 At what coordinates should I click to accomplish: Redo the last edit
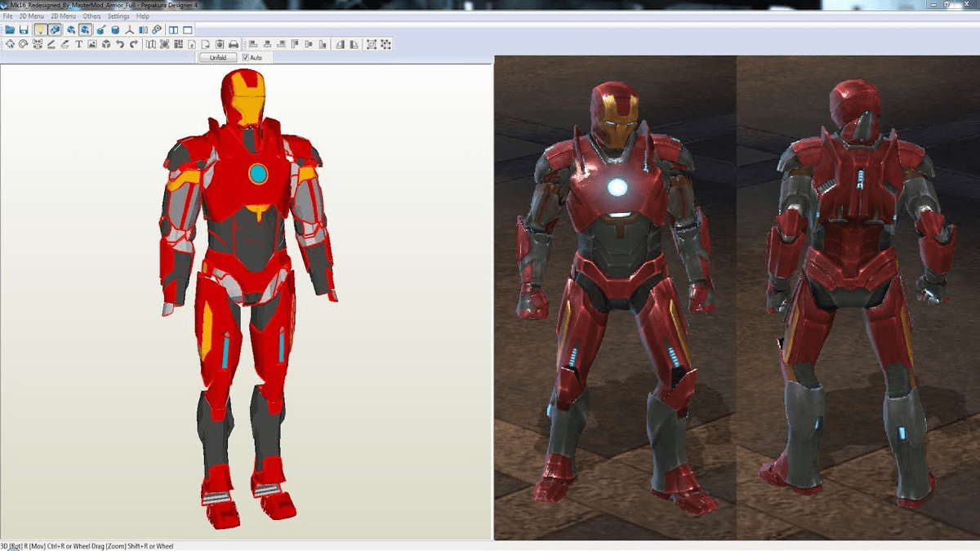(x=134, y=45)
